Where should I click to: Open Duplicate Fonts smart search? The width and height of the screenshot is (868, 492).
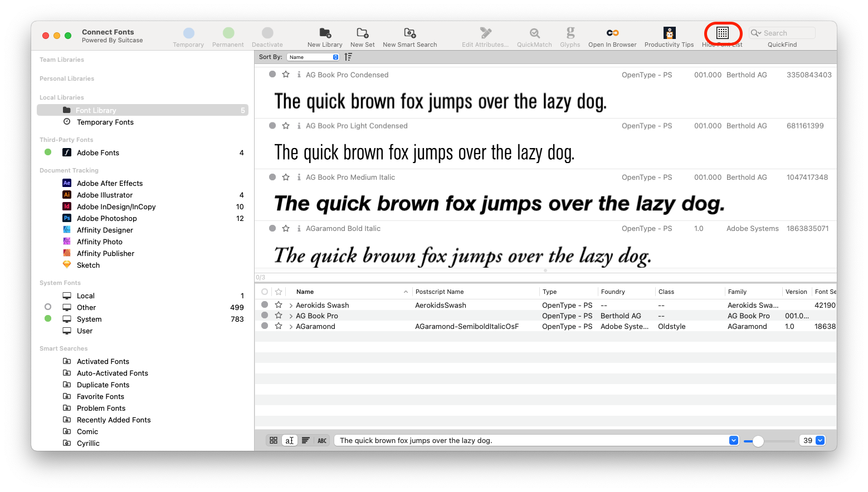103,385
